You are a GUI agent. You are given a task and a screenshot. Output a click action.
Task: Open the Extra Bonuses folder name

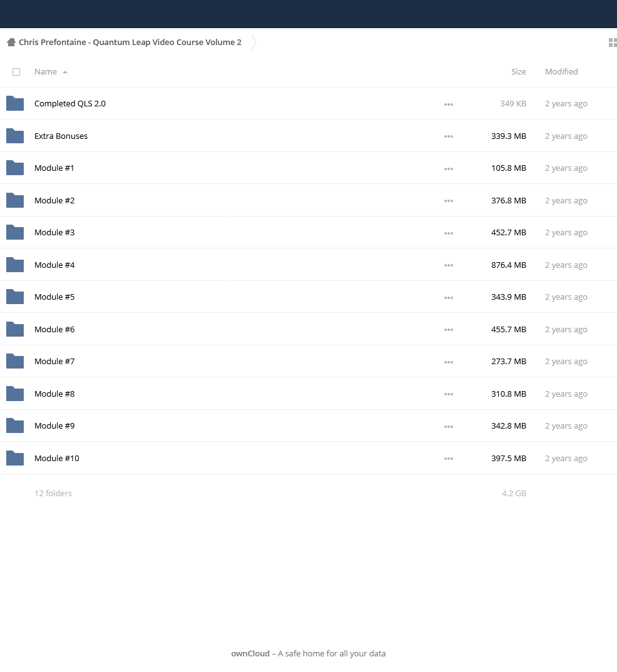click(x=61, y=136)
